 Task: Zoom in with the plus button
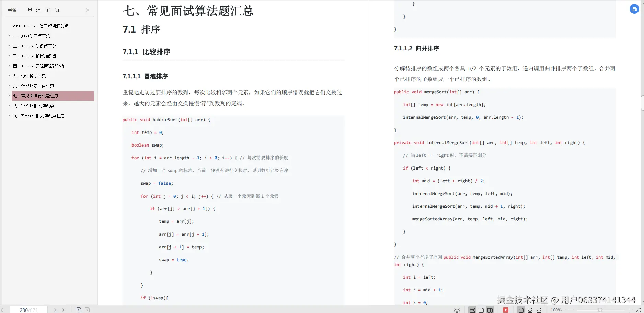click(x=630, y=310)
